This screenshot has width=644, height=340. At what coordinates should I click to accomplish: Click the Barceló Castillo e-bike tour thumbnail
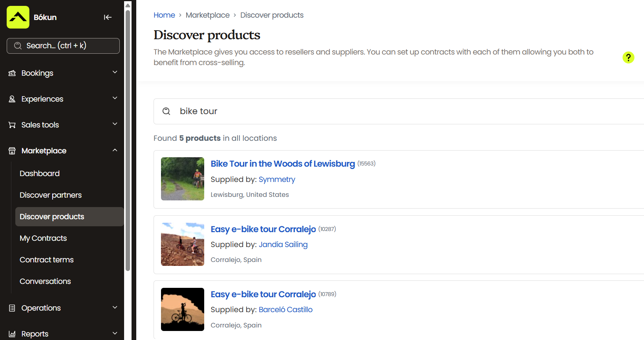183,309
